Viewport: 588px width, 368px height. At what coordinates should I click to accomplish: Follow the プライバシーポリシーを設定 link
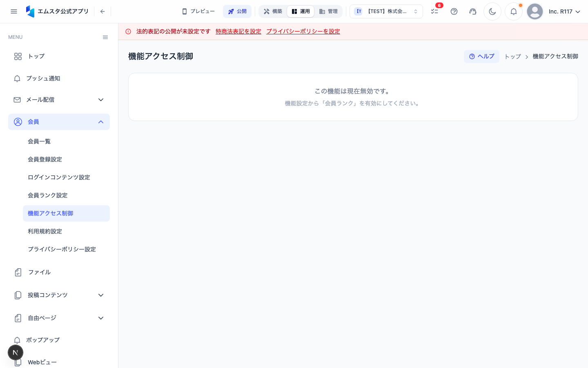coord(303,31)
